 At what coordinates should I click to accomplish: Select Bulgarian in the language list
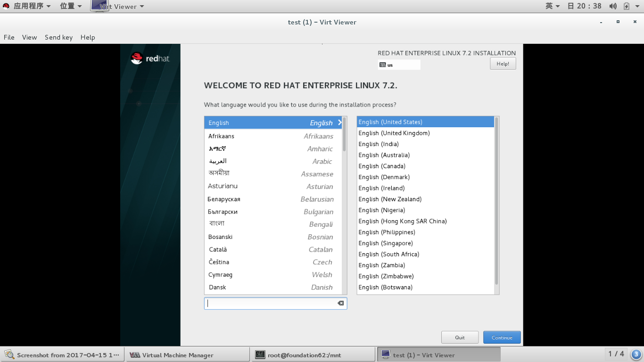coord(273,212)
